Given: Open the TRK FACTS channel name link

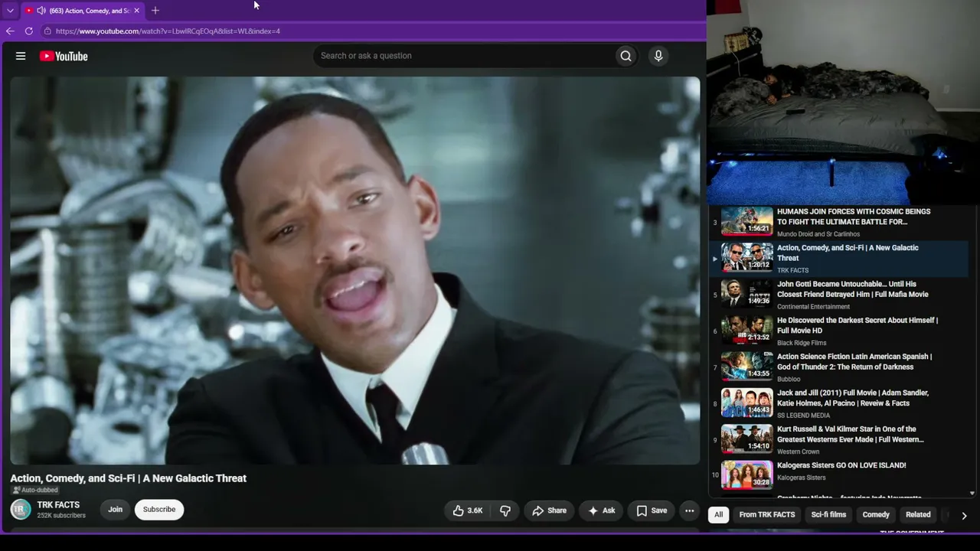Looking at the screenshot, I should [x=58, y=505].
